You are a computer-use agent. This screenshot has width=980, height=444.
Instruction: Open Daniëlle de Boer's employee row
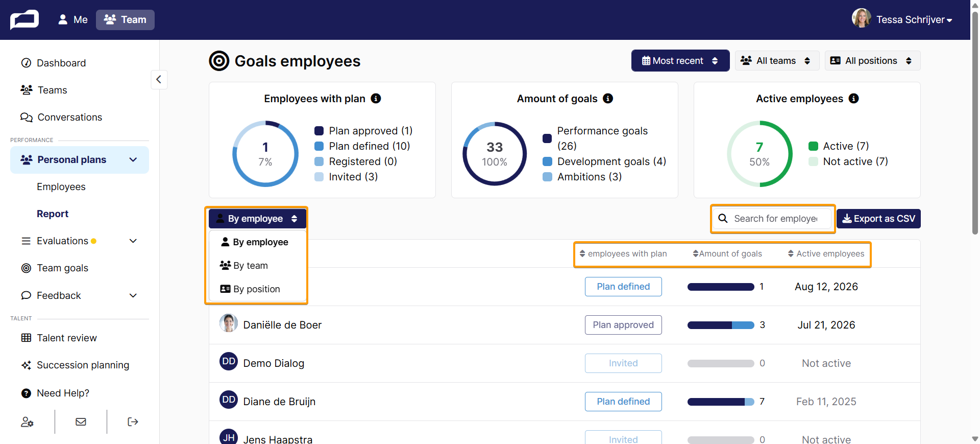click(x=565, y=325)
